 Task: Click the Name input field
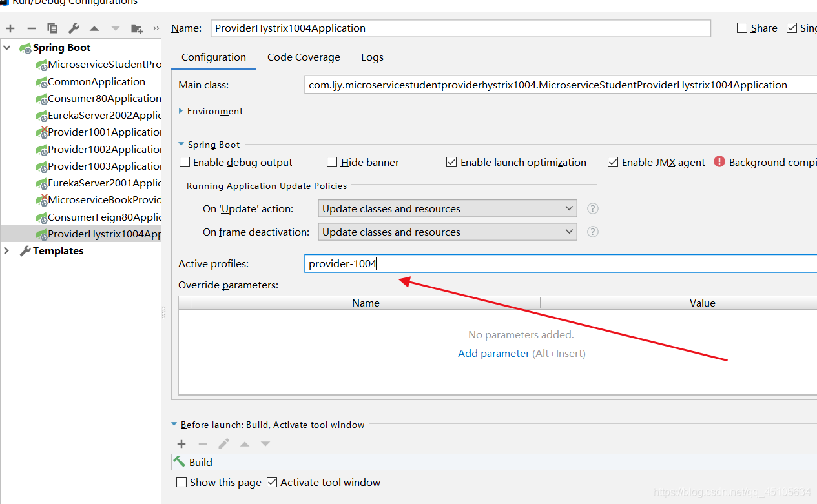460,28
